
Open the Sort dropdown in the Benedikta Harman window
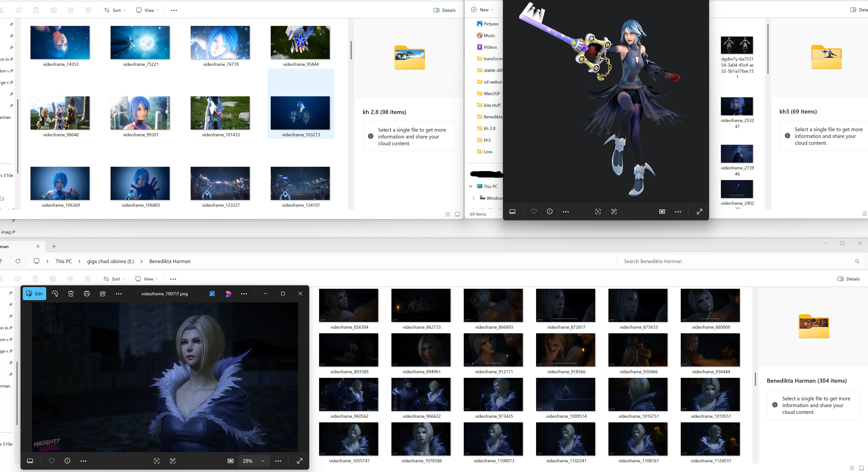click(x=114, y=279)
